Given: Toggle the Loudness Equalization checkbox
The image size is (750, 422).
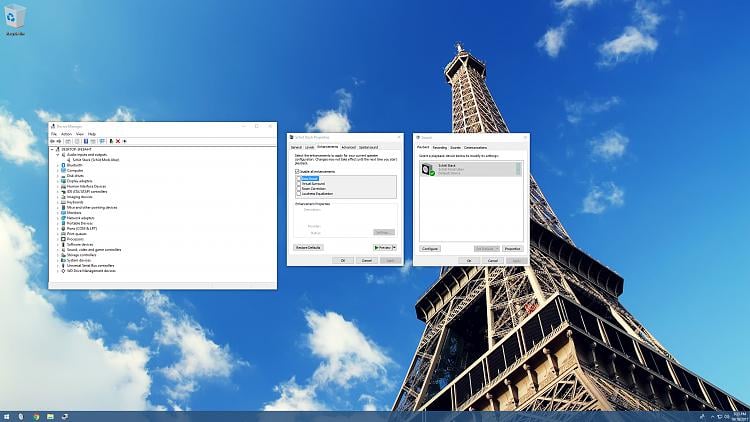Looking at the screenshot, I should (x=297, y=193).
